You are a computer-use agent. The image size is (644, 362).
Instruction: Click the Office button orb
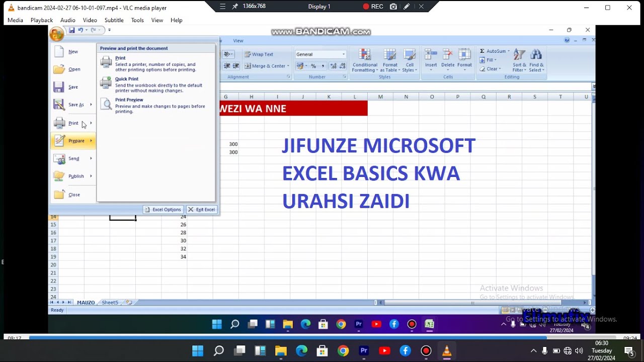pos(56,34)
